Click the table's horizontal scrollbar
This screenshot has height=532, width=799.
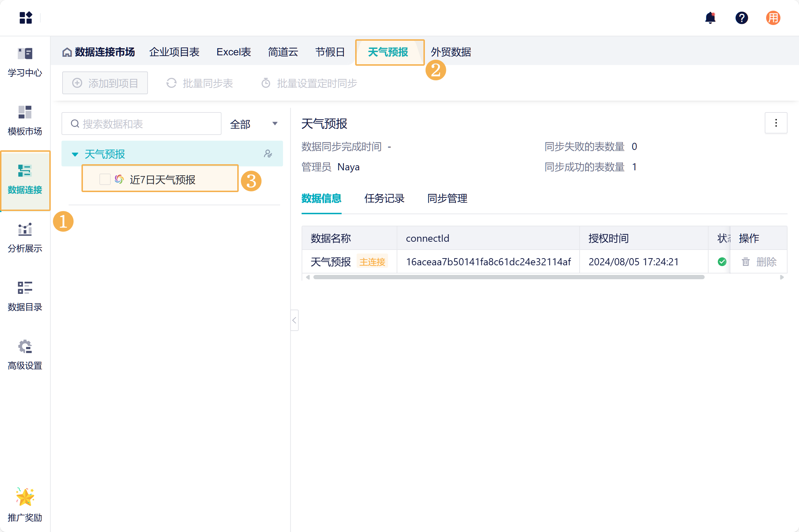tap(508, 277)
